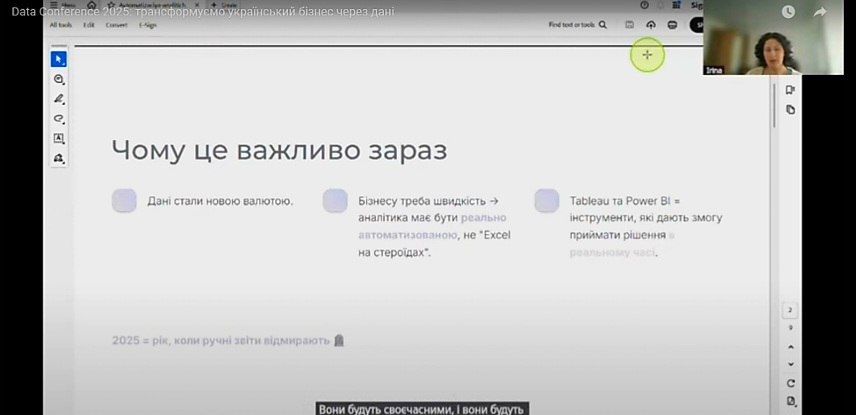Open the E-Sign menu
The image size is (856, 415).
coord(147,25)
